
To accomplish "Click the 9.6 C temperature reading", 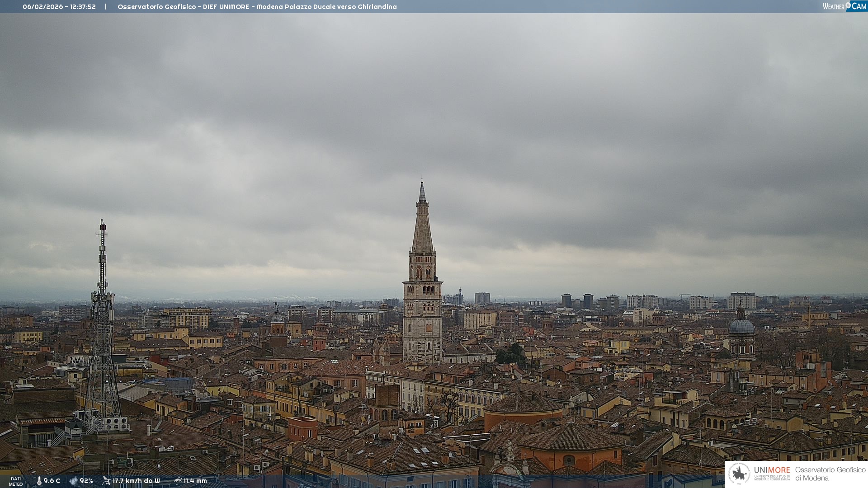I will [52, 481].
